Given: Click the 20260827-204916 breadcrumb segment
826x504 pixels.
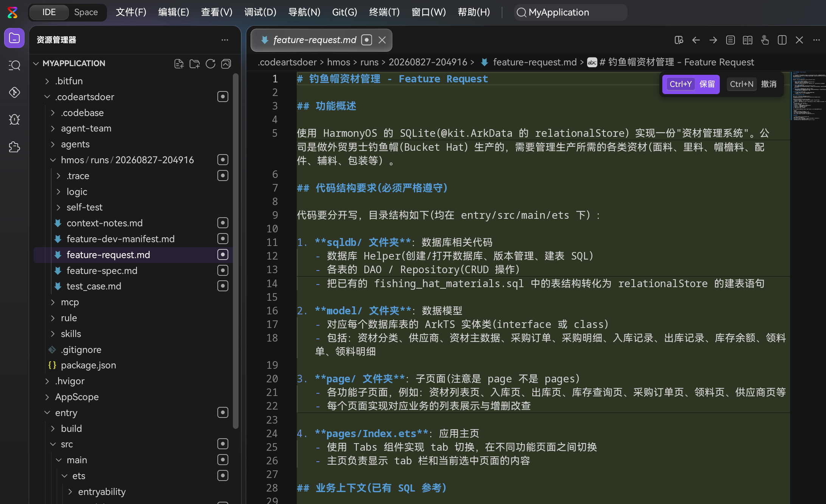Looking at the screenshot, I should pyautogui.click(x=428, y=62).
